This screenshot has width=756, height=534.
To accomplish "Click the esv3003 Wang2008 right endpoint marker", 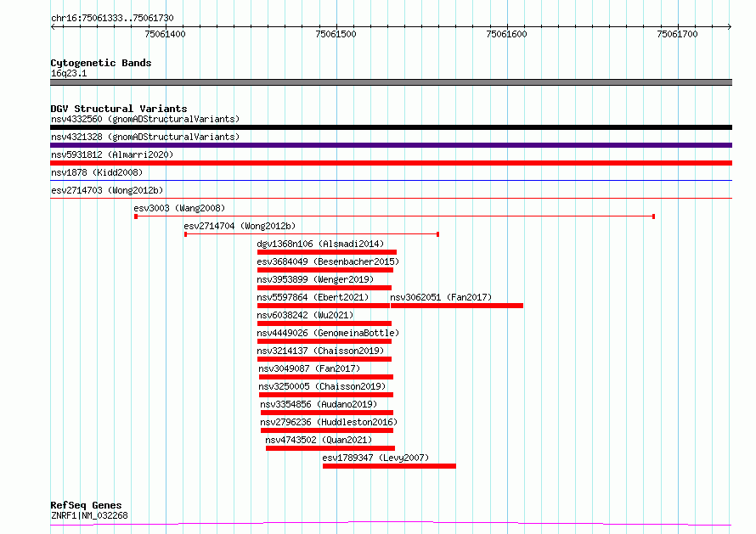I will tap(653, 216).
